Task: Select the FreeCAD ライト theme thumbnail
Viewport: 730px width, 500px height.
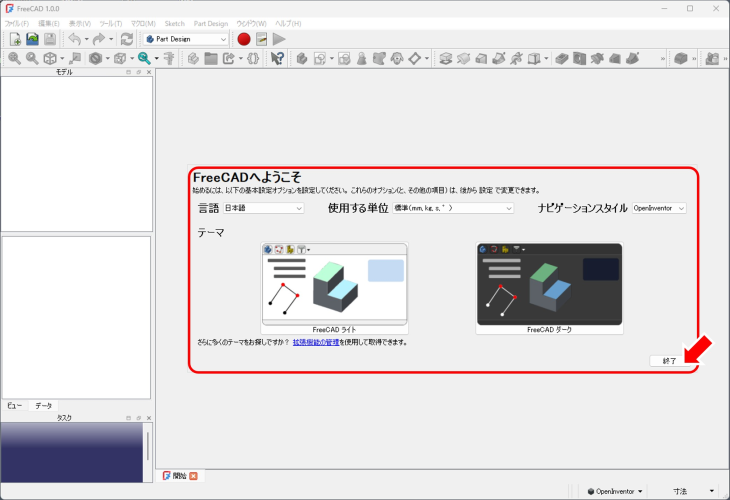Action: click(334, 288)
